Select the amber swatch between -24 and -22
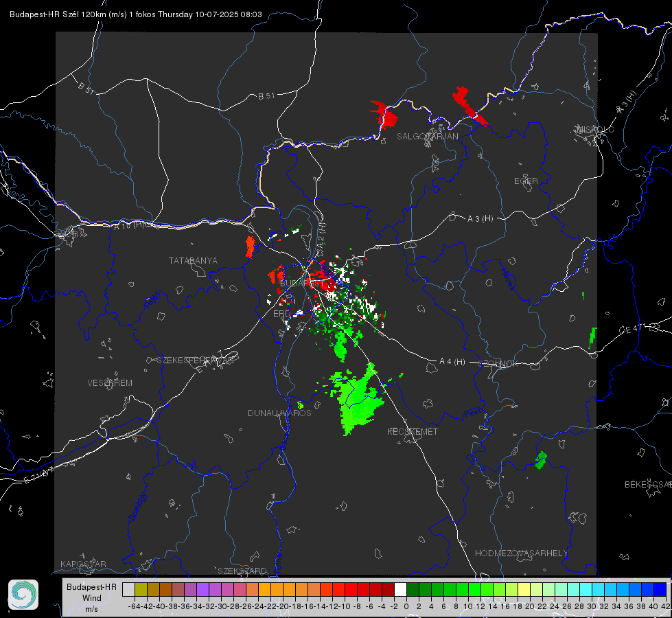Screen dimensions: 672x618 tap(264, 589)
